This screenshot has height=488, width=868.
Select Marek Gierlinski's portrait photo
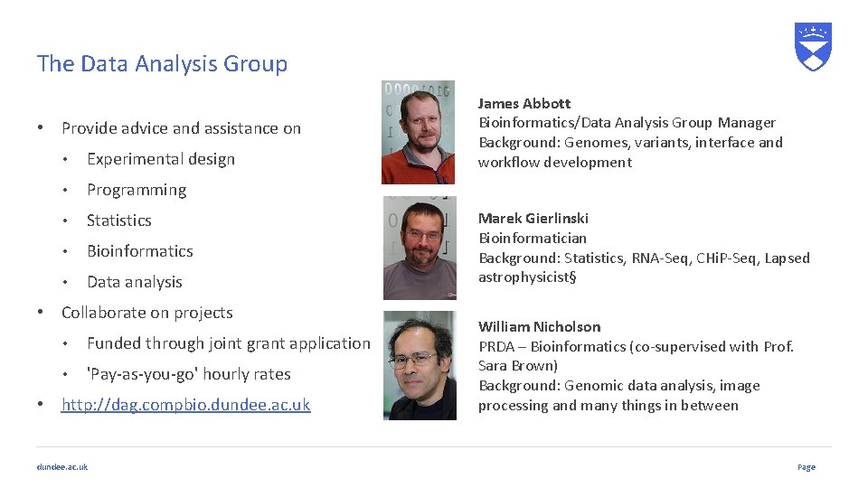tap(420, 248)
